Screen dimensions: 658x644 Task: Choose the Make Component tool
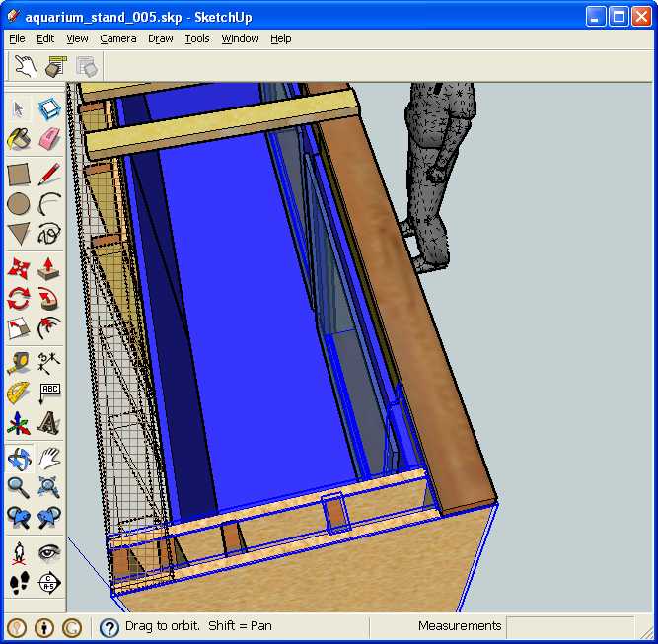(x=49, y=109)
